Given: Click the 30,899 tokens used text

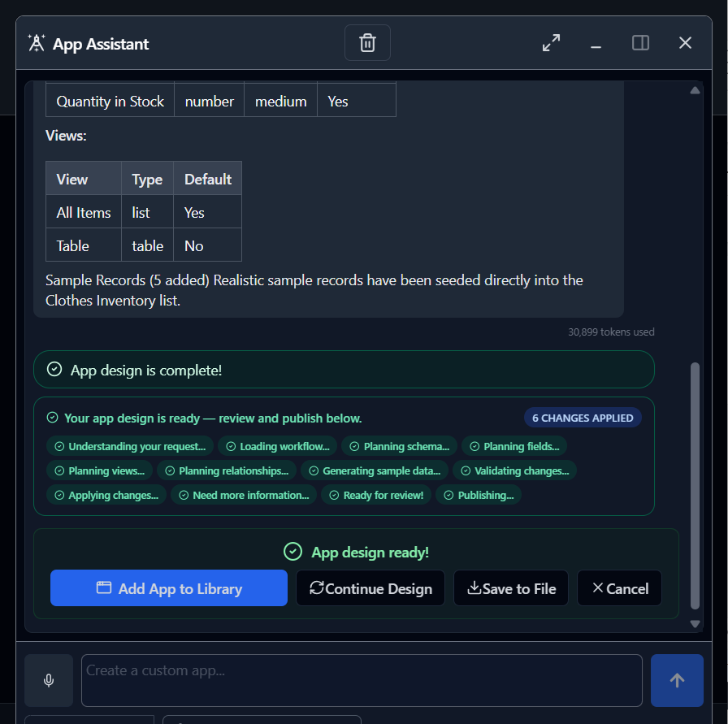Looking at the screenshot, I should tap(611, 332).
